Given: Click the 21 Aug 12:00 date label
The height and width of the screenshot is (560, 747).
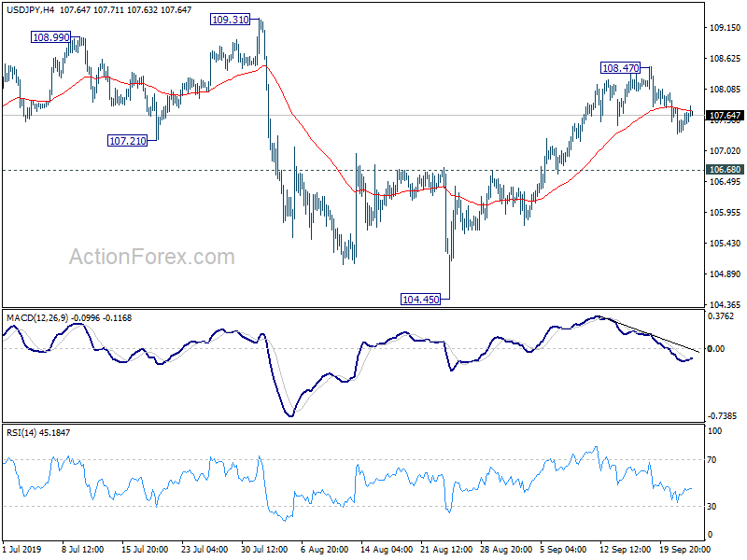Looking at the screenshot, I should pos(446,549).
